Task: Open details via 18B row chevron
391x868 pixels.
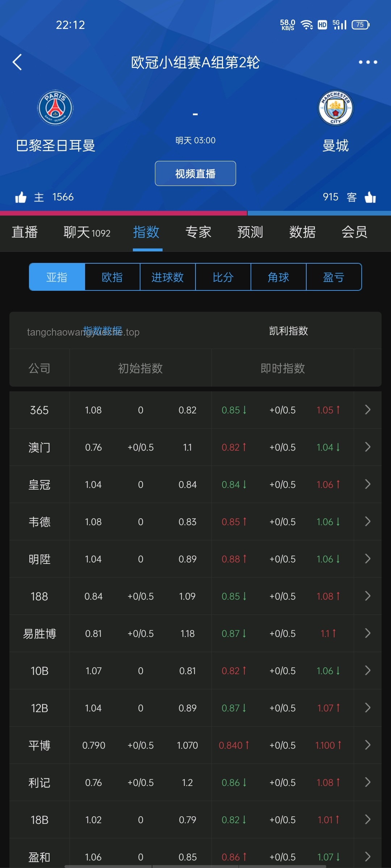Action: pyautogui.click(x=367, y=820)
